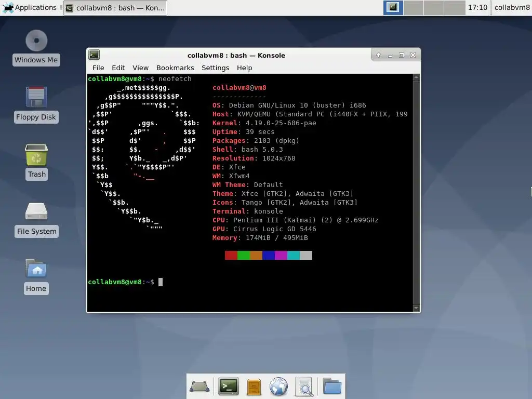Open the View menu in Konsole
Viewport: 532px width, 399px height.
[140, 68]
